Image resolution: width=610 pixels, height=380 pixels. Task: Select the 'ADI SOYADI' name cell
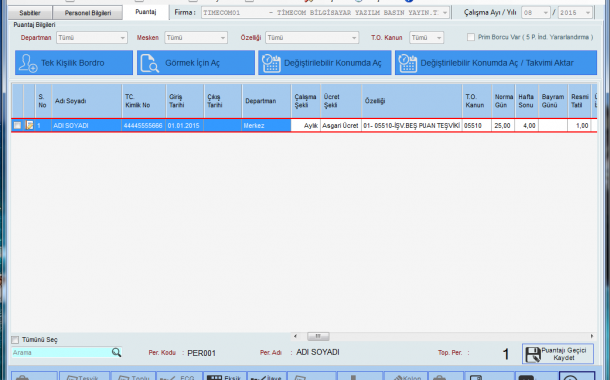[86, 126]
